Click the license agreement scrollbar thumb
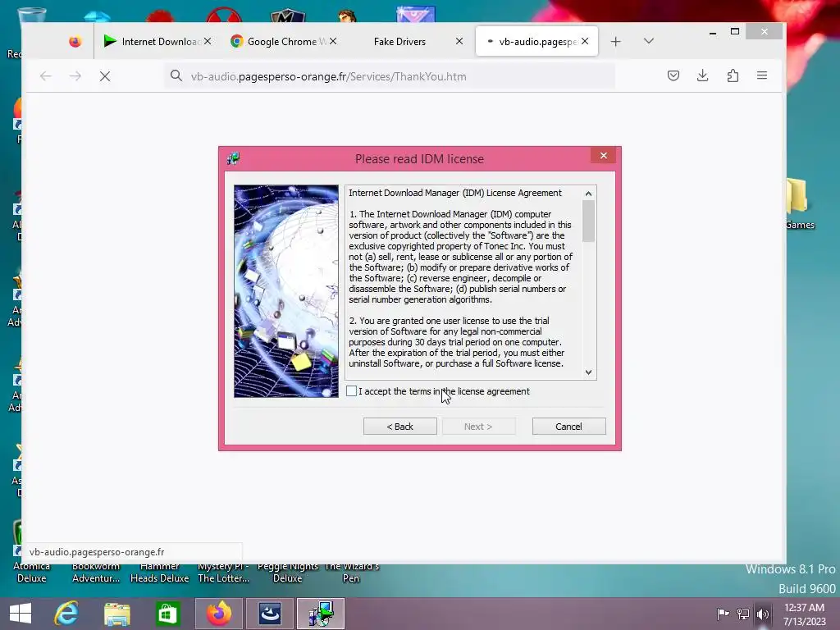Image resolution: width=840 pixels, height=630 pixels. 589,221
